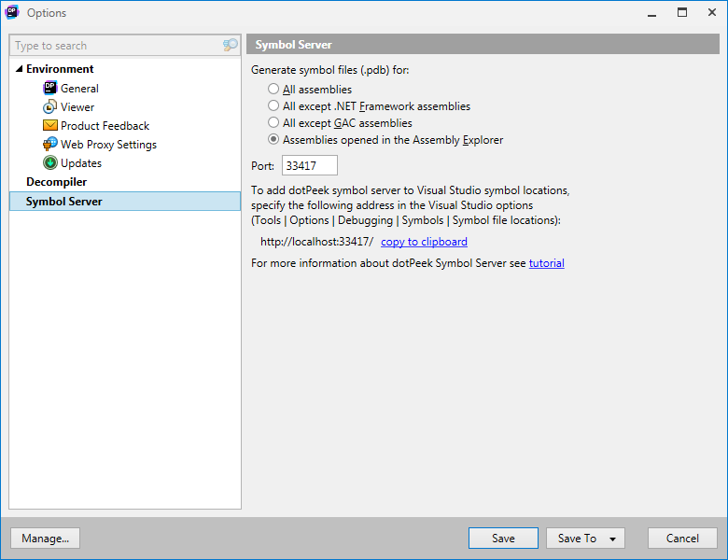Screen dimensions: 728x560
Task: Click the 'Port:' label
Action: 263,166
